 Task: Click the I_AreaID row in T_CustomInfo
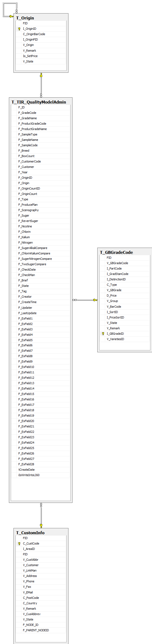[40, 549]
